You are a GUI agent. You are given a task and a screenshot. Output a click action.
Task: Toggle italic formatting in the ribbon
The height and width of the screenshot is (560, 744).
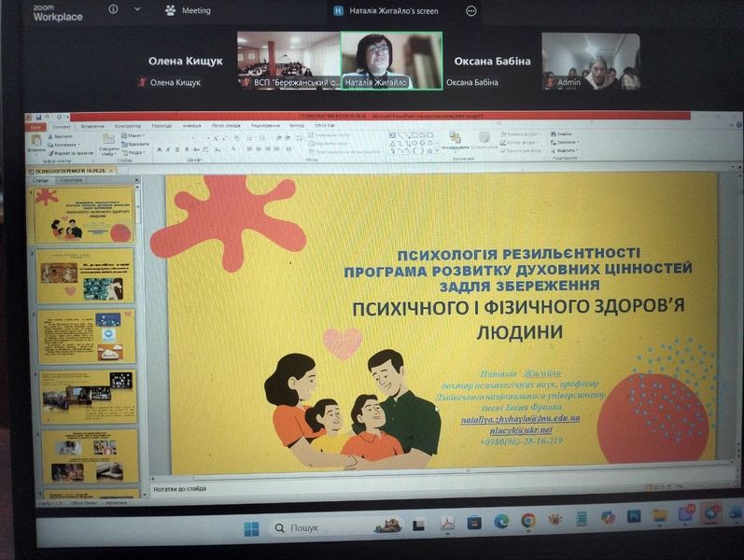point(168,149)
